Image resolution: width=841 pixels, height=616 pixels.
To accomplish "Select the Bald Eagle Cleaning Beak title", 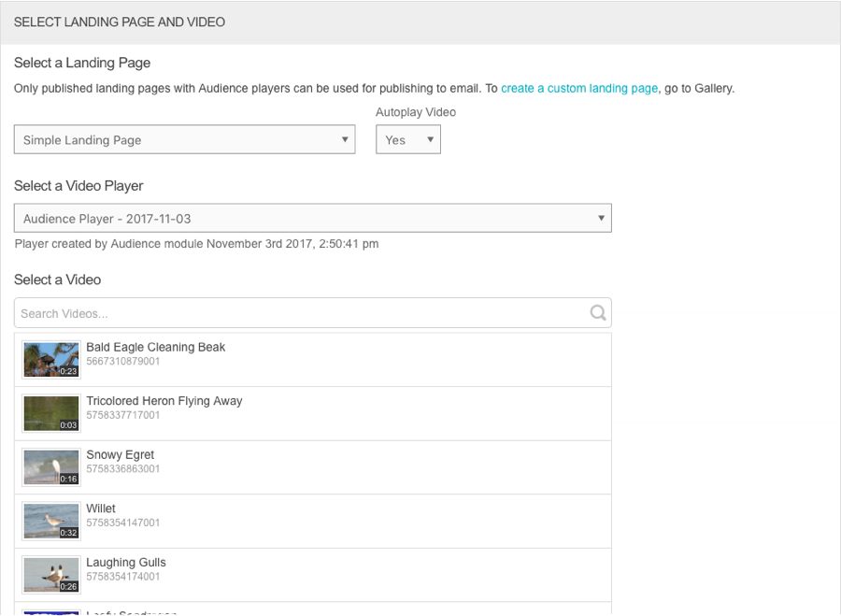I will point(156,347).
